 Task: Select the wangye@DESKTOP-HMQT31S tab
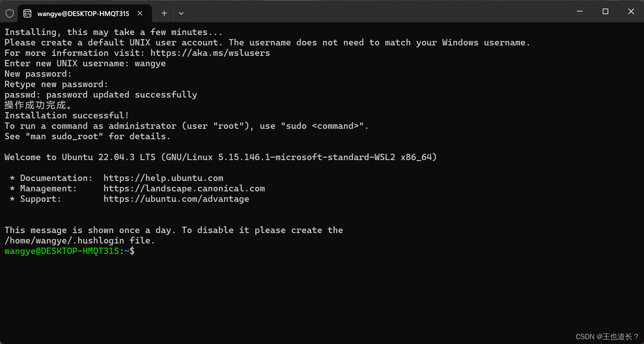coord(83,13)
